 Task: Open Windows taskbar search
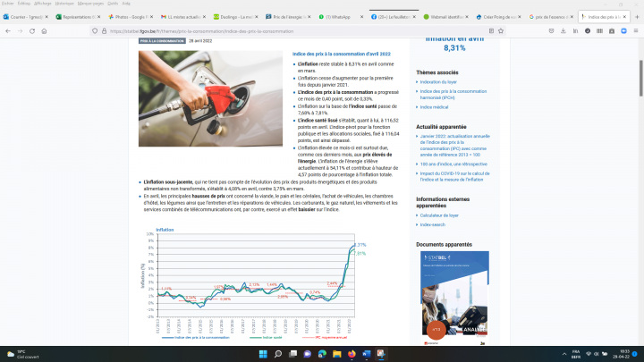278,354
